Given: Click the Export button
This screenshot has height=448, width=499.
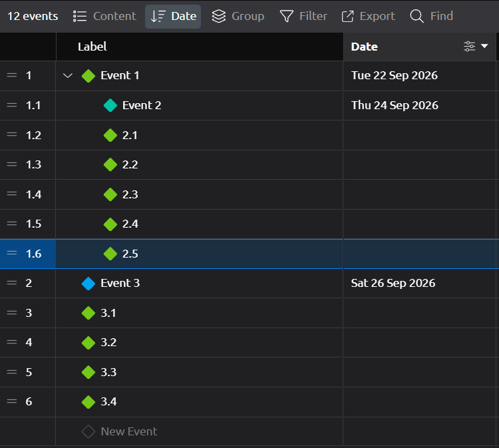Looking at the screenshot, I should point(368,16).
